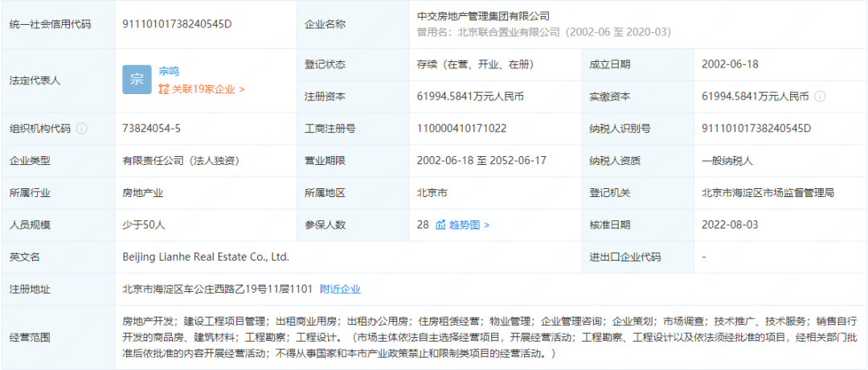Click staff size value 少于50人
868x370 pixels.
[143, 225]
